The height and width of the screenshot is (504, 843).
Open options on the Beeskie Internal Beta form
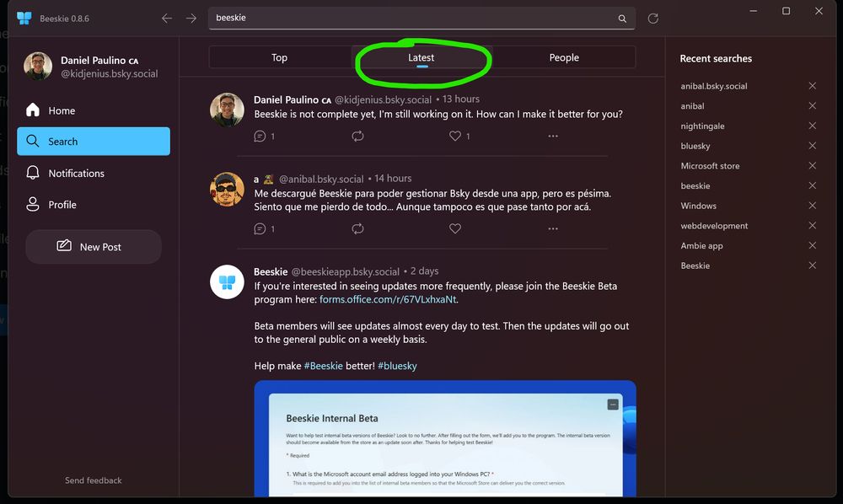point(612,405)
